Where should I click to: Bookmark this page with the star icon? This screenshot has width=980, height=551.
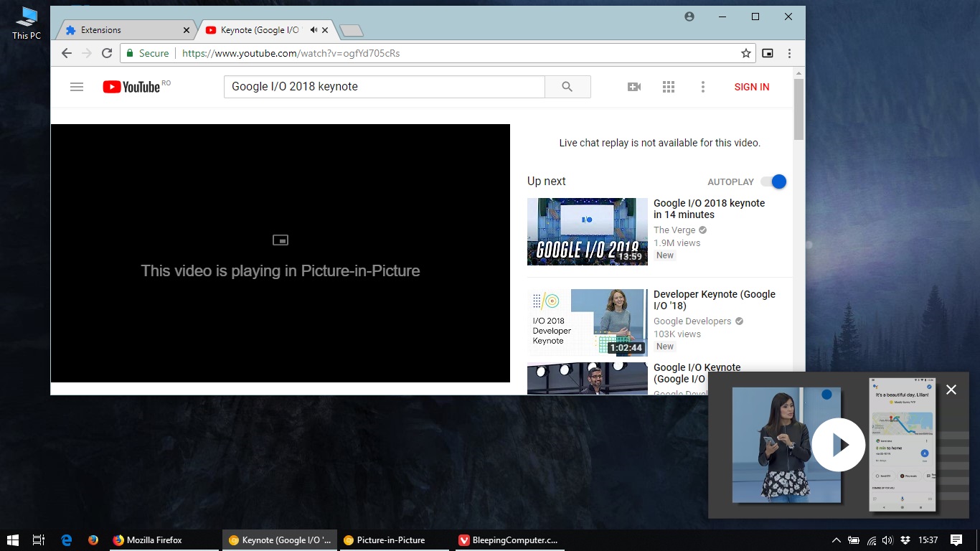[x=746, y=53]
